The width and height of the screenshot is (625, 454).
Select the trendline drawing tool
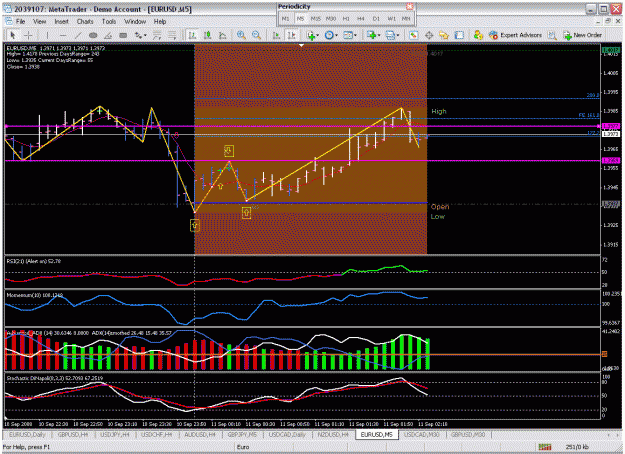(x=78, y=35)
